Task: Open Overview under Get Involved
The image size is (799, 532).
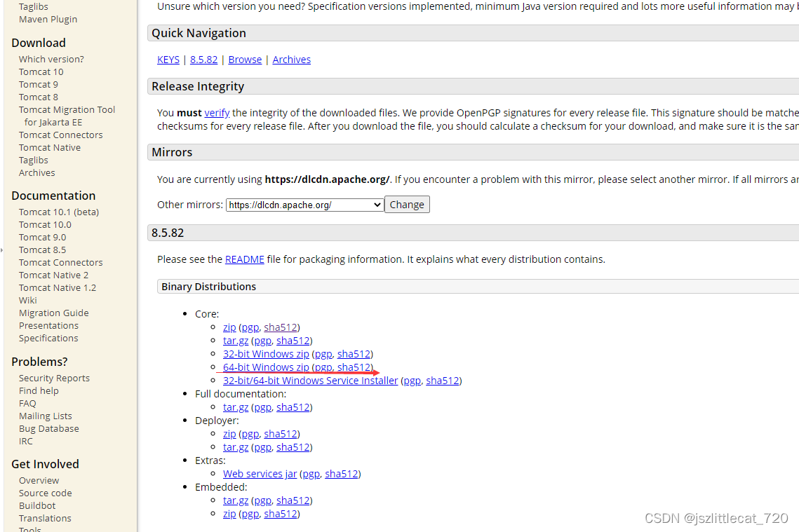Action: [39, 481]
